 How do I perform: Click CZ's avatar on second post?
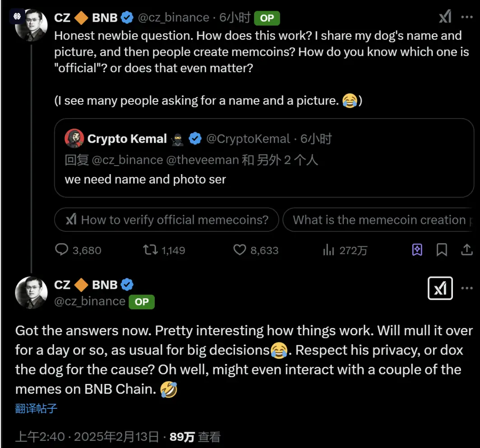pyautogui.click(x=31, y=292)
